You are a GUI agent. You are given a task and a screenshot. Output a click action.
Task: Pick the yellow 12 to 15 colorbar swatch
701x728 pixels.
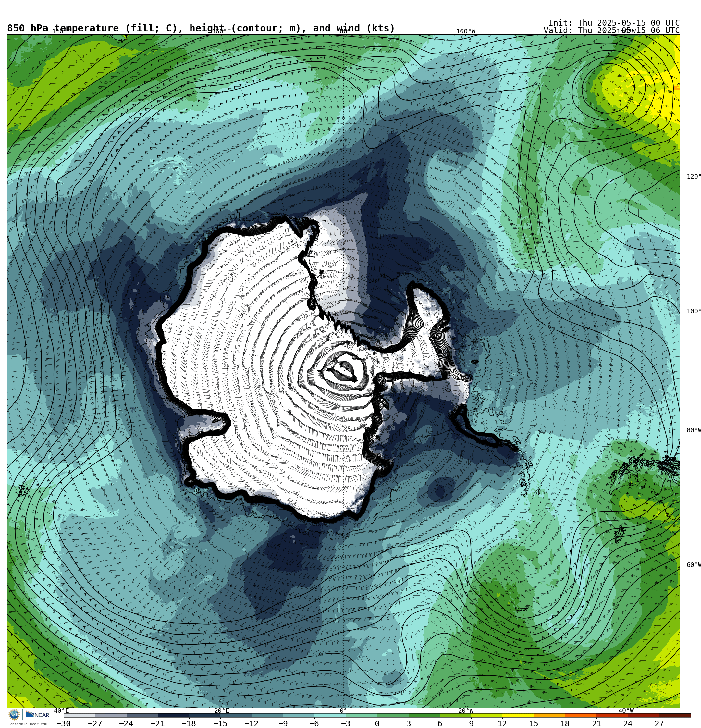click(518, 715)
